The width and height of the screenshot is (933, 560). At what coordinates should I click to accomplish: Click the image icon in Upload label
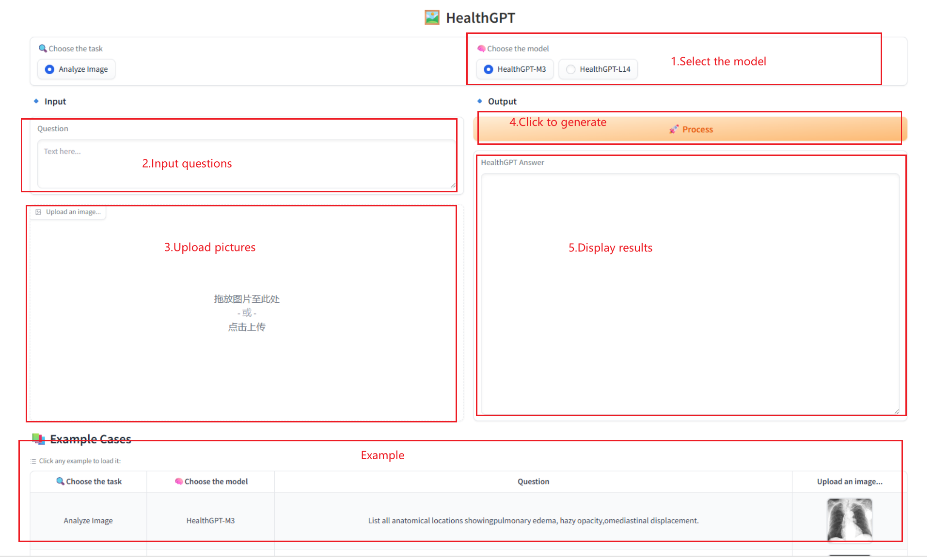38,212
